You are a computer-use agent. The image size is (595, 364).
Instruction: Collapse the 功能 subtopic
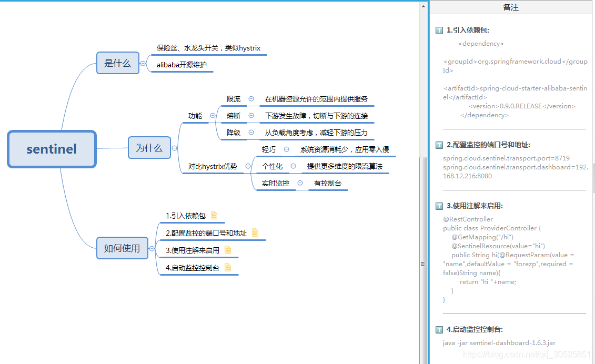pyautogui.click(x=213, y=115)
